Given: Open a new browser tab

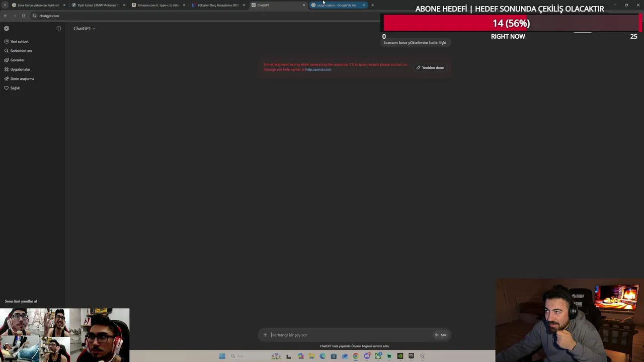Looking at the screenshot, I should tap(373, 5).
